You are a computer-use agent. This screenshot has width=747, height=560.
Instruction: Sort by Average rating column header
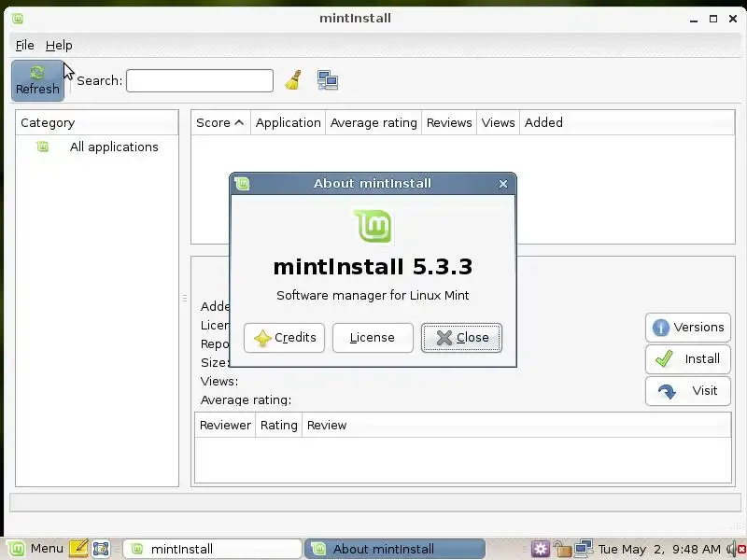tap(373, 123)
